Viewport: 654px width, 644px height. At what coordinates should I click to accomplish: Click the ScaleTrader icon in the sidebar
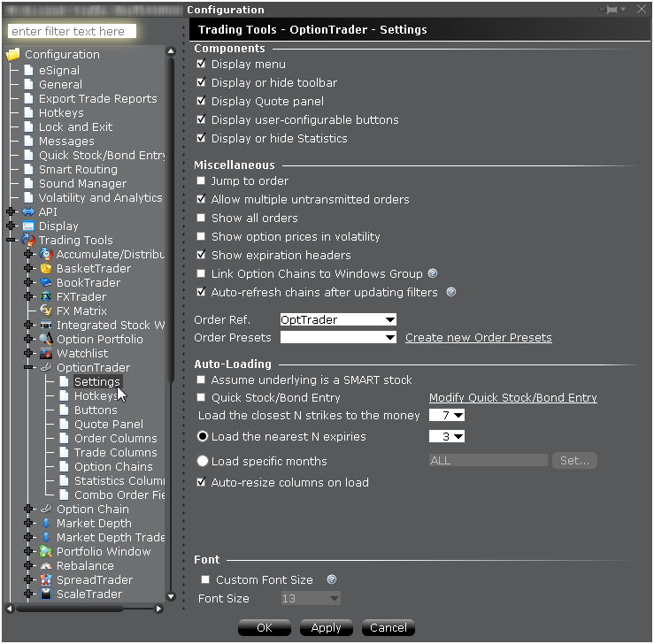pyautogui.click(x=46, y=594)
